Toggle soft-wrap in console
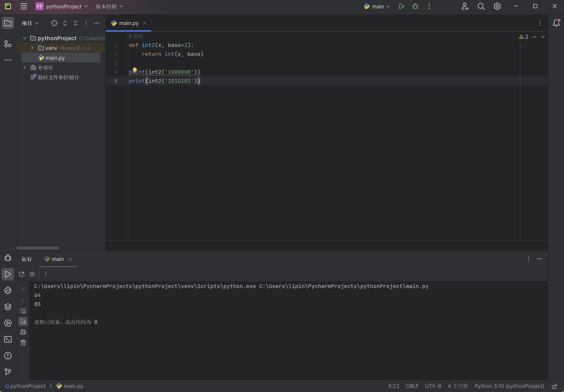The image size is (564, 392). [23, 311]
